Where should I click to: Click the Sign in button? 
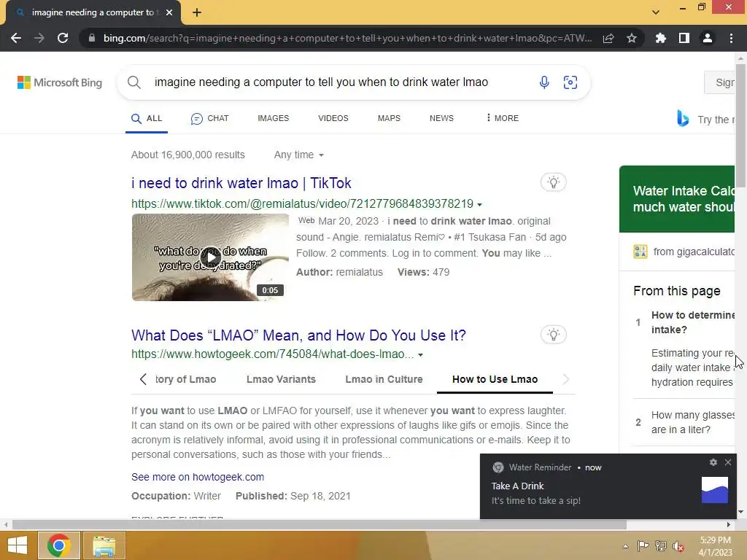coord(720,82)
